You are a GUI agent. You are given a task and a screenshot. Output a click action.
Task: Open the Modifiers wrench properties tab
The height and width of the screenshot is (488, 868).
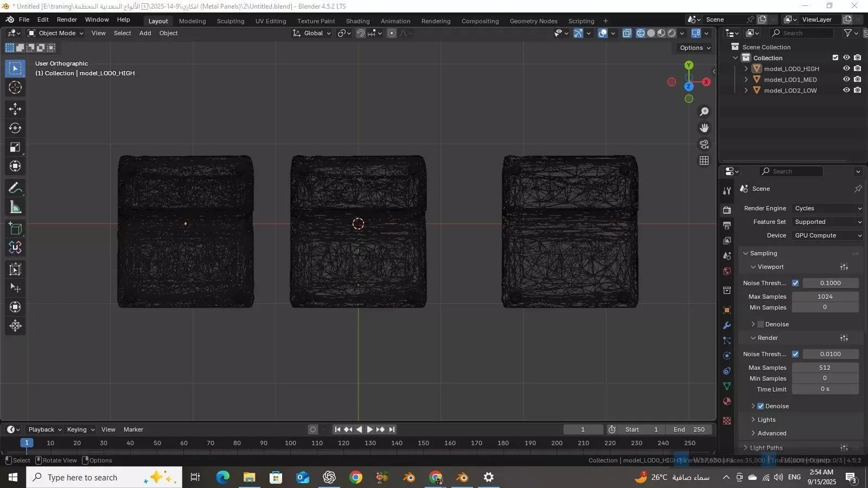pyautogui.click(x=727, y=325)
